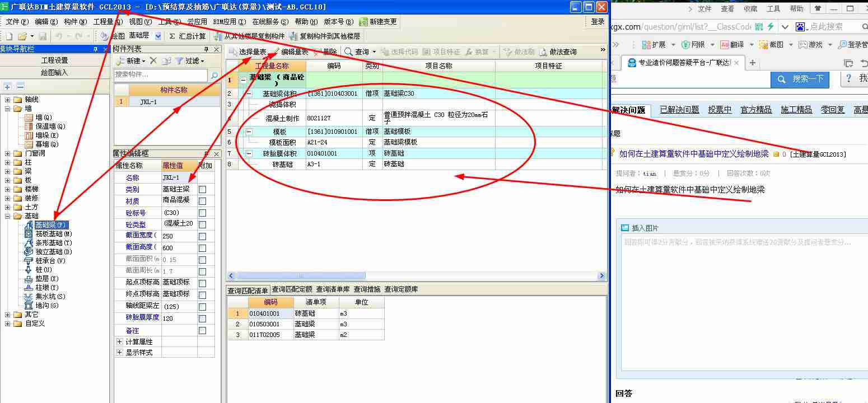Click the new file icon in toolbar

coord(9,36)
